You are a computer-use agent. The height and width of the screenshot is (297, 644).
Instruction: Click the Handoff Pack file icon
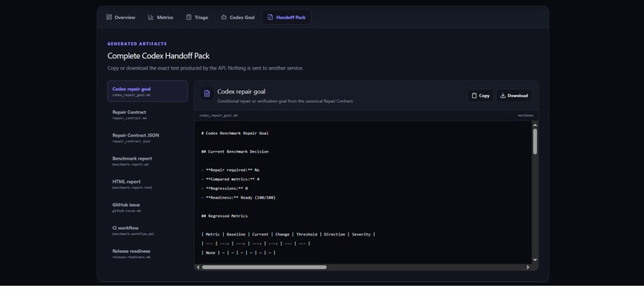click(270, 18)
